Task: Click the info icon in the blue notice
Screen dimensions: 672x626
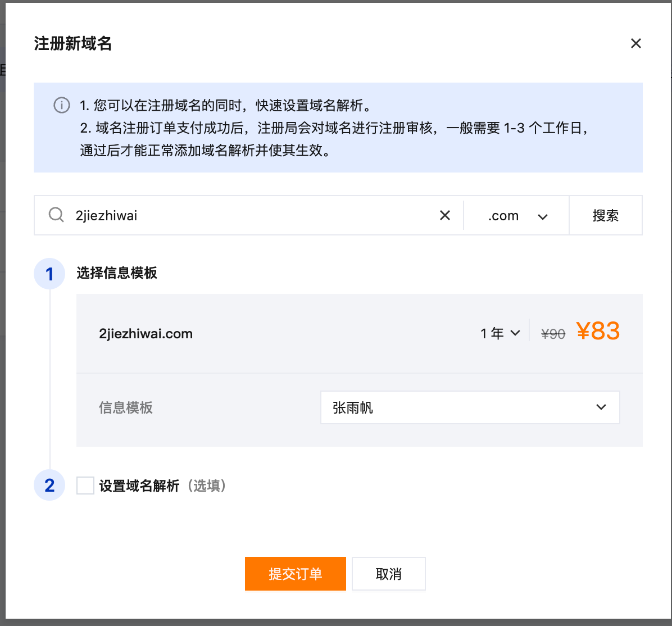Action: coord(62,105)
